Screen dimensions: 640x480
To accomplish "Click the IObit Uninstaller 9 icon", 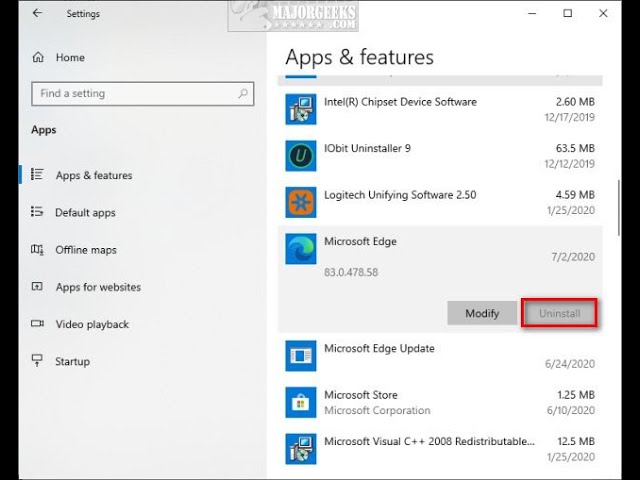I will (x=301, y=156).
